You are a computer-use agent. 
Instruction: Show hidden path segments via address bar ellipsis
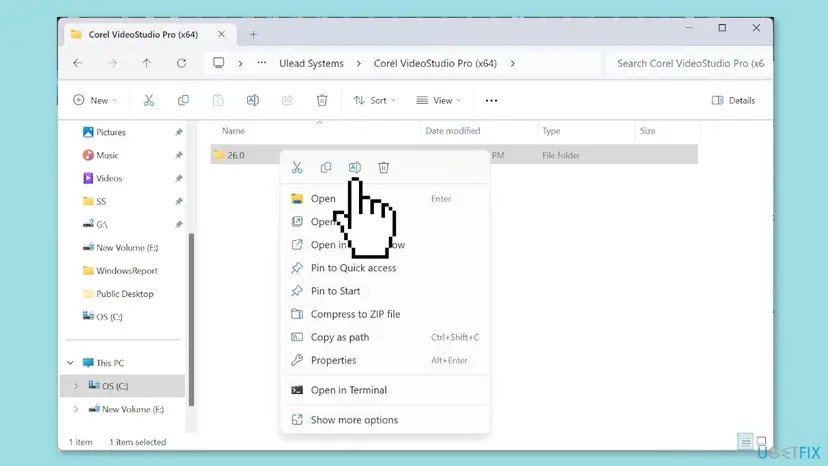click(x=261, y=63)
